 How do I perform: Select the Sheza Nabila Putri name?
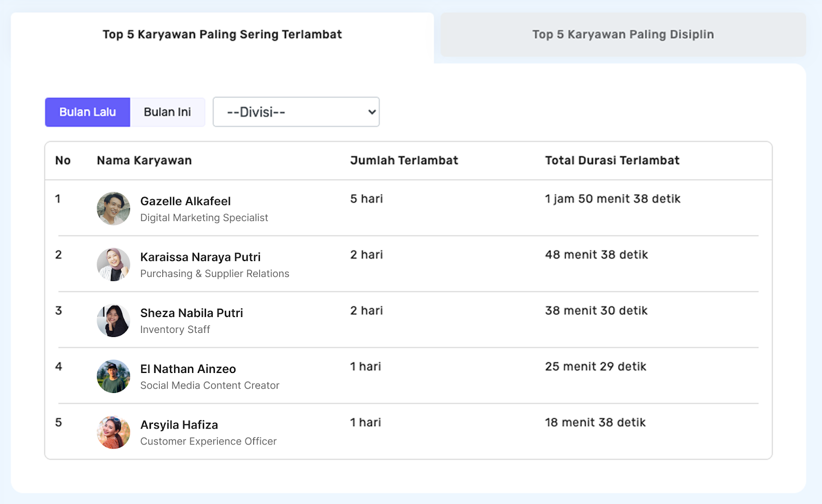pos(192,313)
